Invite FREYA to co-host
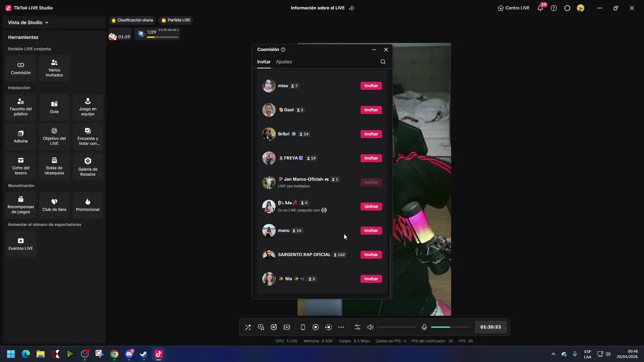The width and height of the screenshot is (644, 362). point(371,158)
